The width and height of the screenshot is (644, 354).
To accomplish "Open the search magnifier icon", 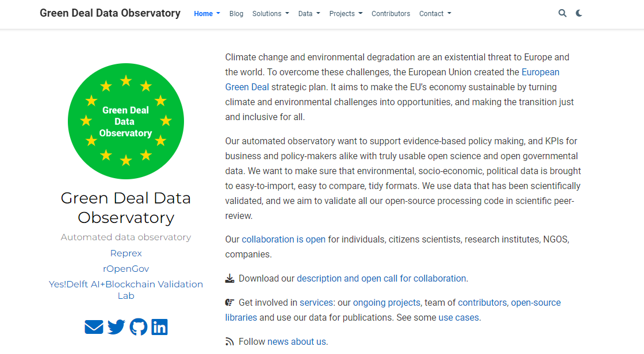I will point(562,13).
